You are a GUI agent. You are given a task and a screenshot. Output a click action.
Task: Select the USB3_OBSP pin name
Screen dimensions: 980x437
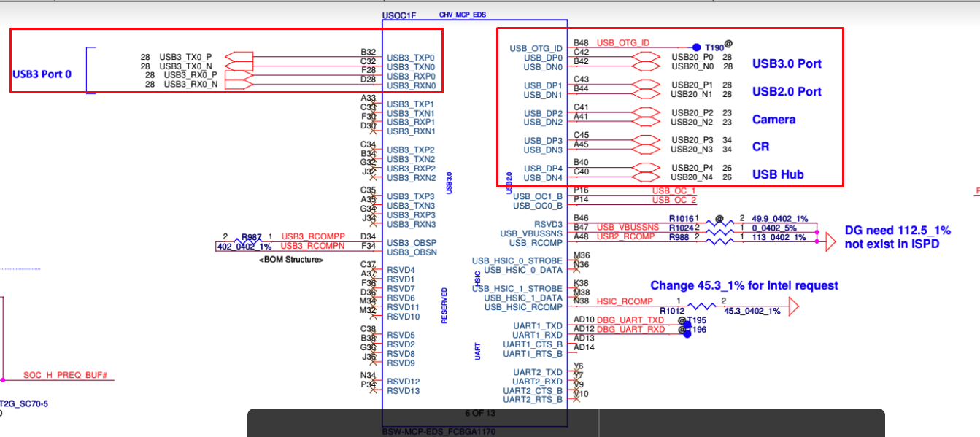click(x=412, y=243)
